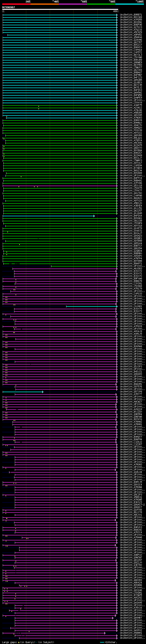Select hit label UniRef100_Q2QN04
This screenshot has width=146, height=644.
pos(131,251)
